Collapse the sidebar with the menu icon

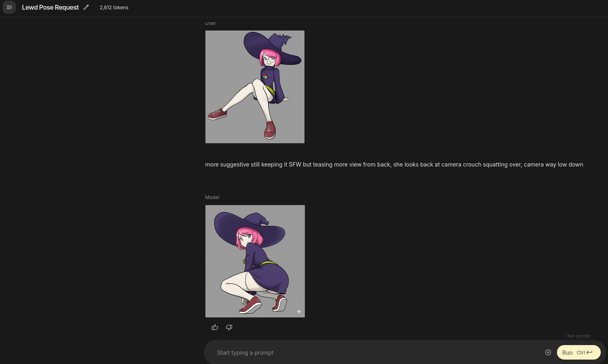click(x=9, y=7)
